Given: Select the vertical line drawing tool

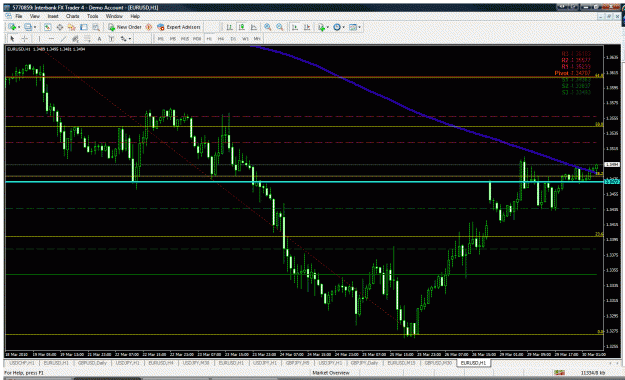Looking at the screenshot, I should [39, 39].
